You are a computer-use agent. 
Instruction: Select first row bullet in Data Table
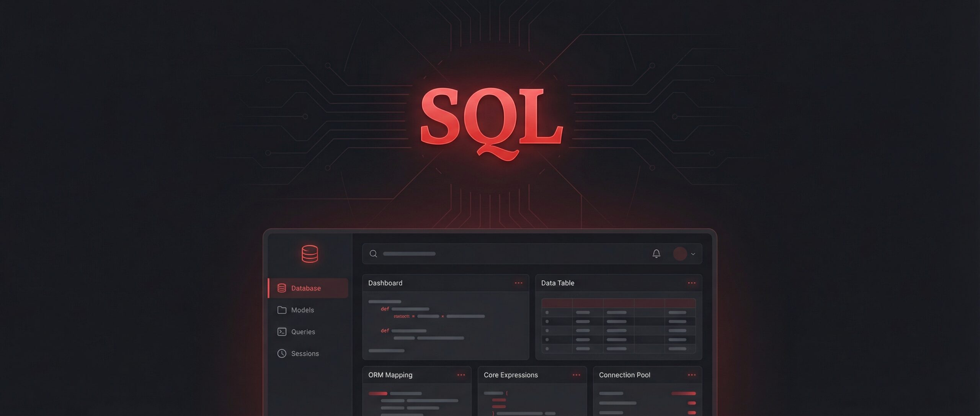point(547,313)
